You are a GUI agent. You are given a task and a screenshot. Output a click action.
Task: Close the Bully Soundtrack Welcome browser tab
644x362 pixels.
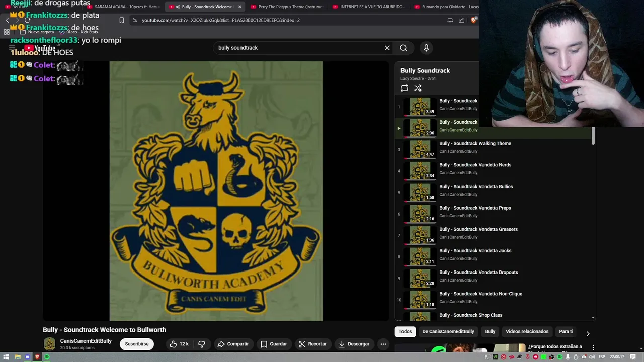pos(239,7)
